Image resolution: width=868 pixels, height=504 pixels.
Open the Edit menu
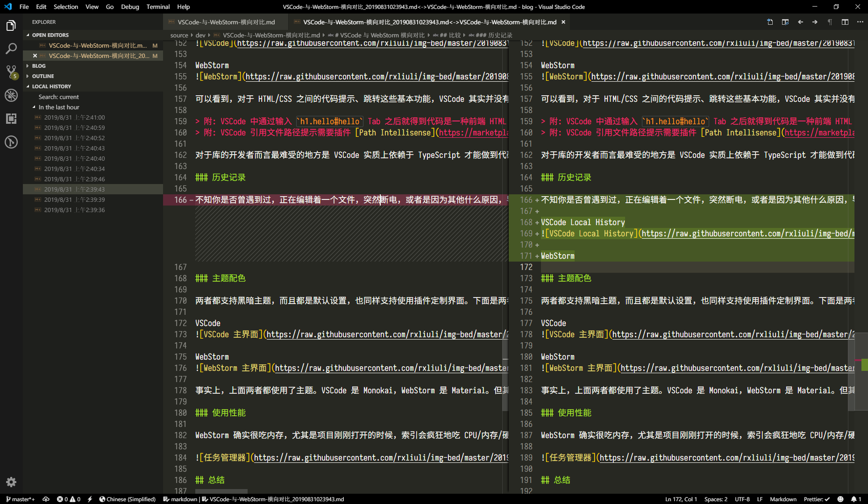(x=41, y=7)
